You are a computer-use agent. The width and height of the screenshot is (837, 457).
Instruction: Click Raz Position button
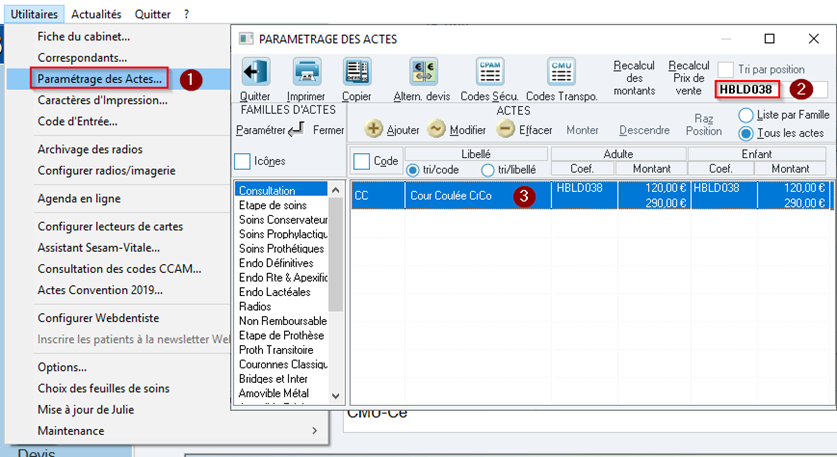point(704,125)
